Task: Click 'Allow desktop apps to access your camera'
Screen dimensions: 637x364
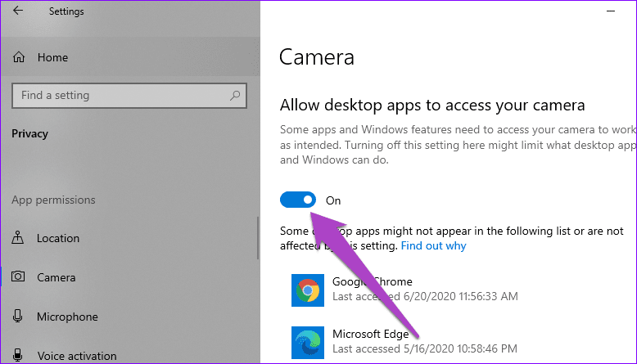Action: (432, 105)
